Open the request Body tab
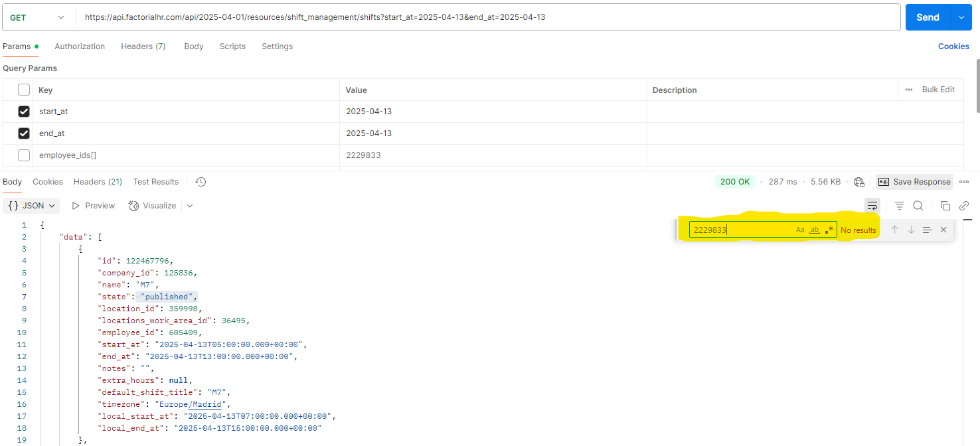Screen dimensions: 980x446 [194, 46]
